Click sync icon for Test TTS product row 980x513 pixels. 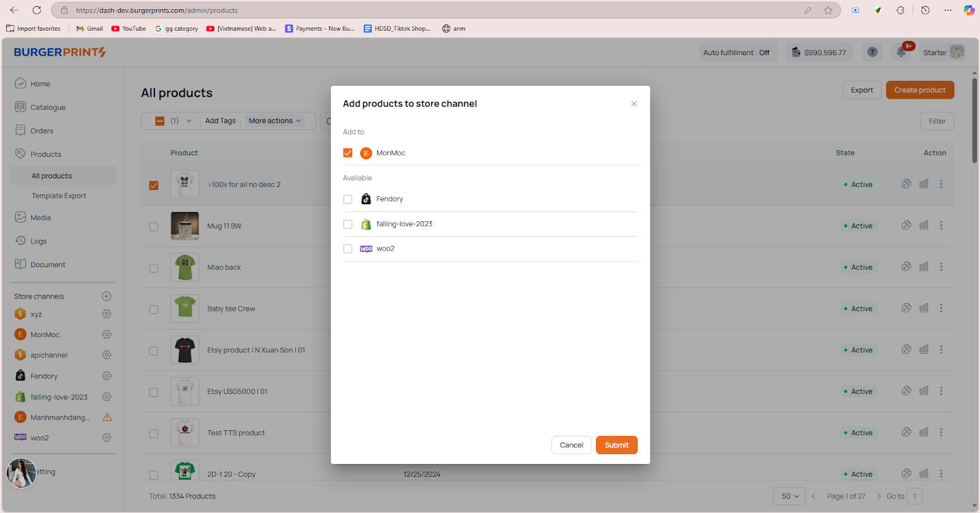point(907,432)
